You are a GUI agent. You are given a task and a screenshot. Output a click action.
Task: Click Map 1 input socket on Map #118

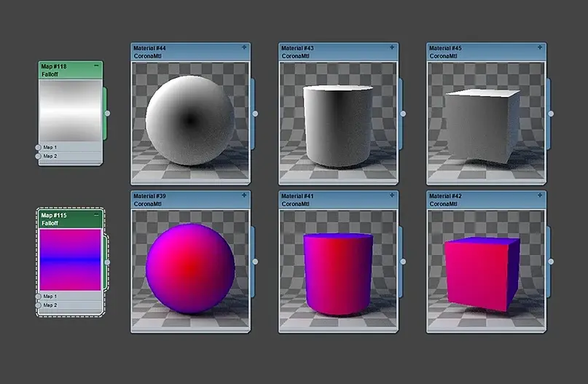tap(38, 147)
